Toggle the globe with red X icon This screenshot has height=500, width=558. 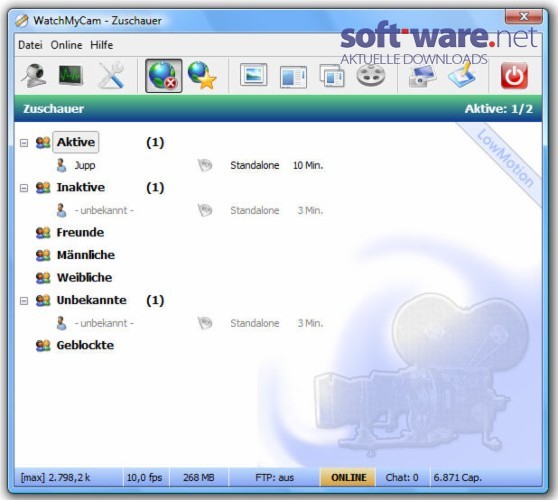tap(163, 75)
